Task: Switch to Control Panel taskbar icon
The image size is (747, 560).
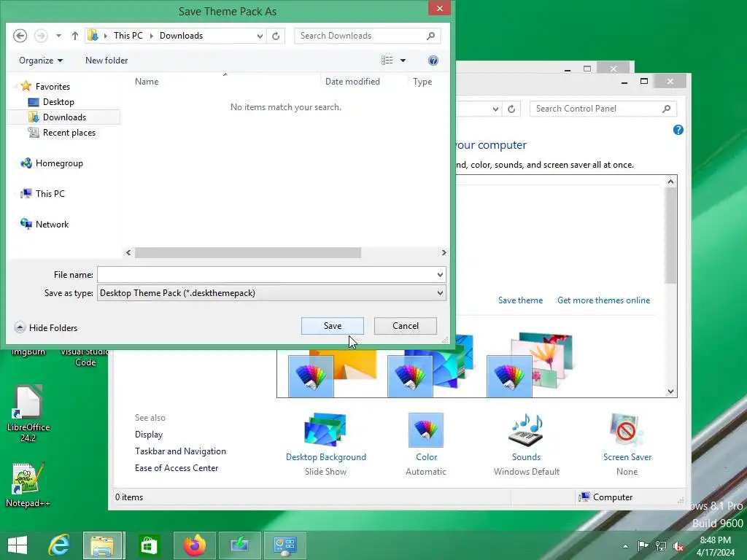Action: tap(285, 545)
